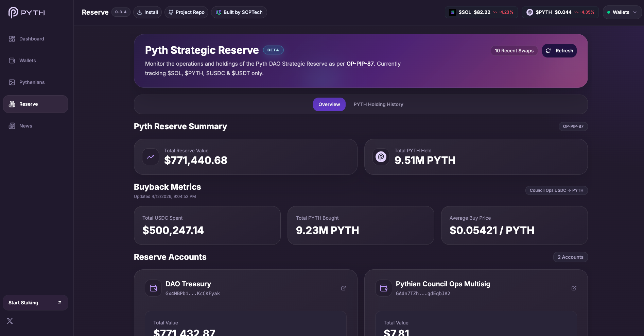Open the X social link icon

(10, 321)
